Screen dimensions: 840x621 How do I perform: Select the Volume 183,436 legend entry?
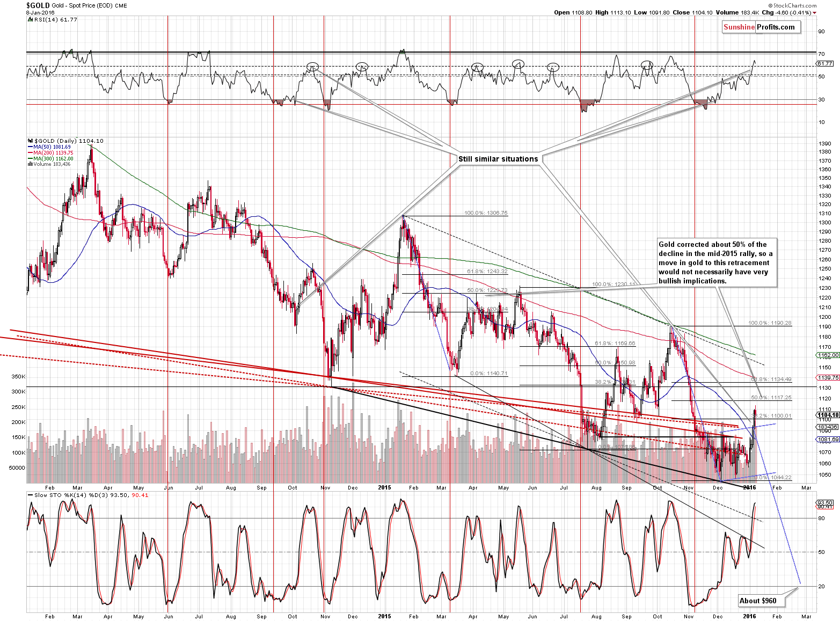(x=49, y=164)
